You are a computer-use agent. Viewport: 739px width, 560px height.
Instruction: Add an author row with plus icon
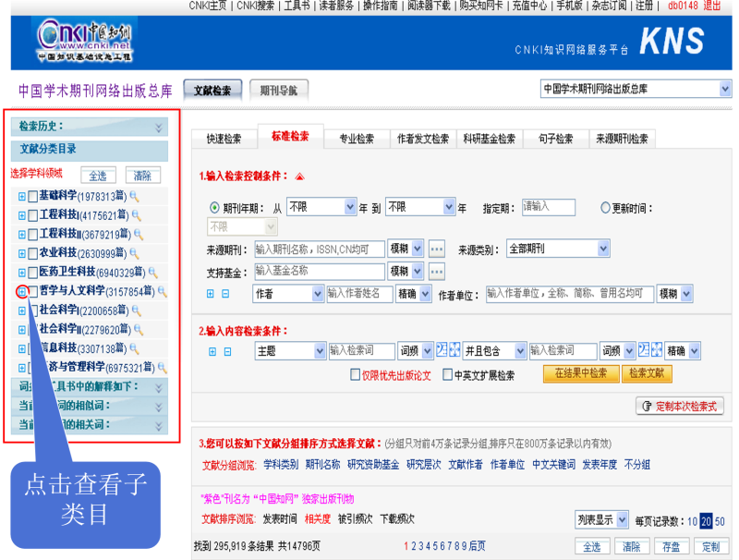(211, 294)
